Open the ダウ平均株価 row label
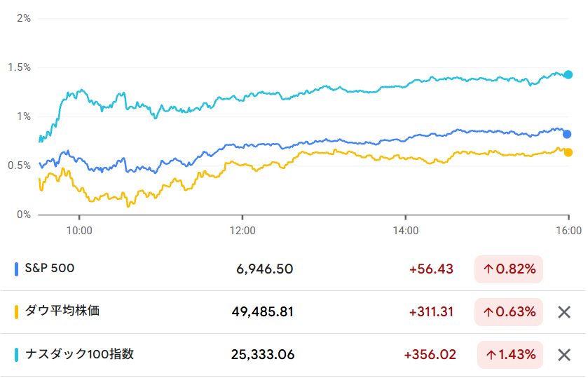Viewport: 588px width, 378px height. pos(61,311)
